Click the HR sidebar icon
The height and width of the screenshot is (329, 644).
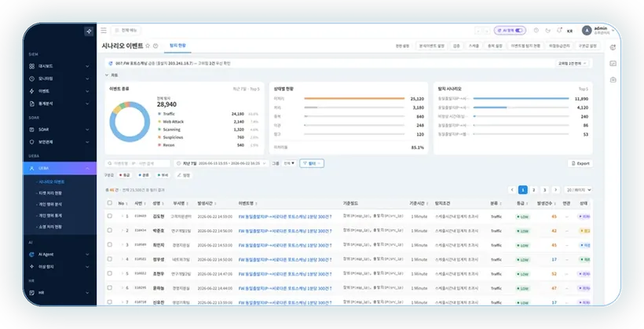coord(31,293)
